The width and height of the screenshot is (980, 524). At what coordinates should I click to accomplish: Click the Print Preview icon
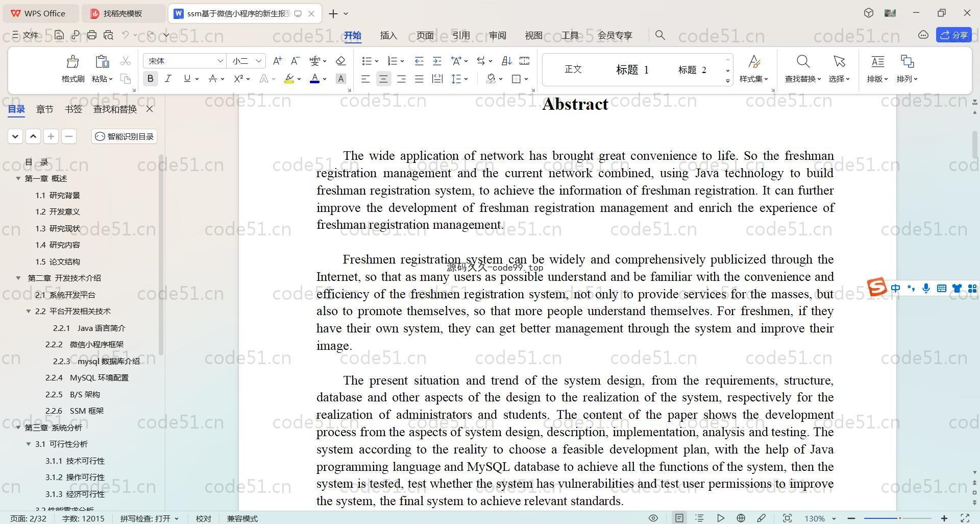[108, 35]
